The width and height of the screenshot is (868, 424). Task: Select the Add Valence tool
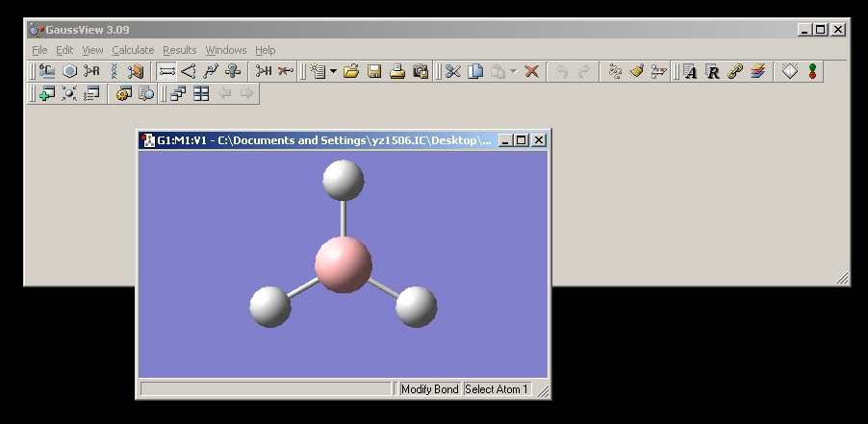pyautogui.click(x=264, y=71)
